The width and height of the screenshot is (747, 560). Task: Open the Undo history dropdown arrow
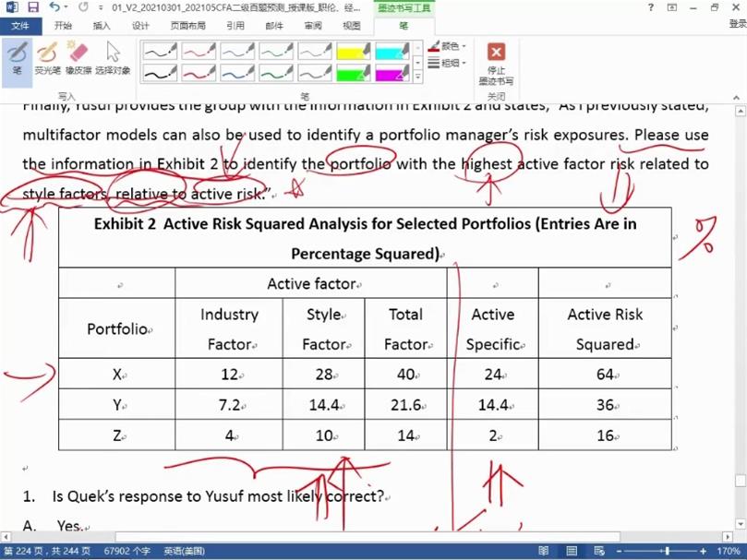pyautogui.click(x=66, y=7)
